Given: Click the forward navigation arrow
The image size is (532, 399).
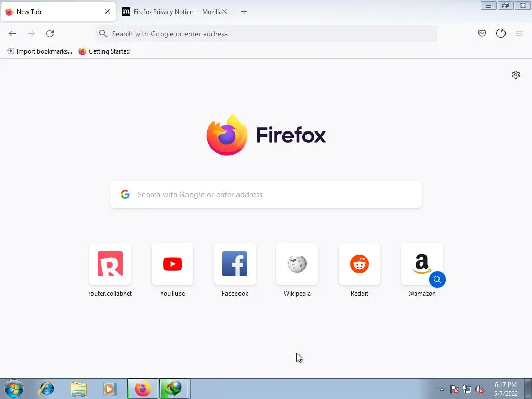Looking at the screenshot, I should point(31,34).
